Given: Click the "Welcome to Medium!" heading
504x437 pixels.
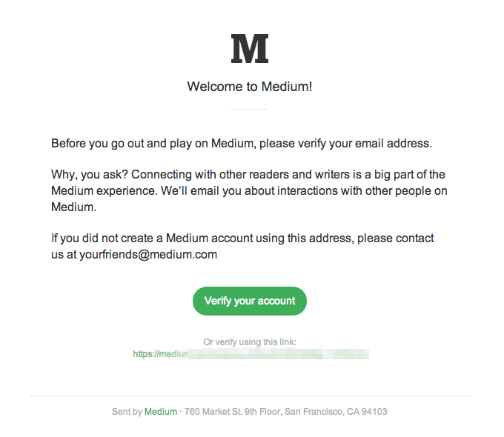Looking at the screenshot, I should [250, 87].
